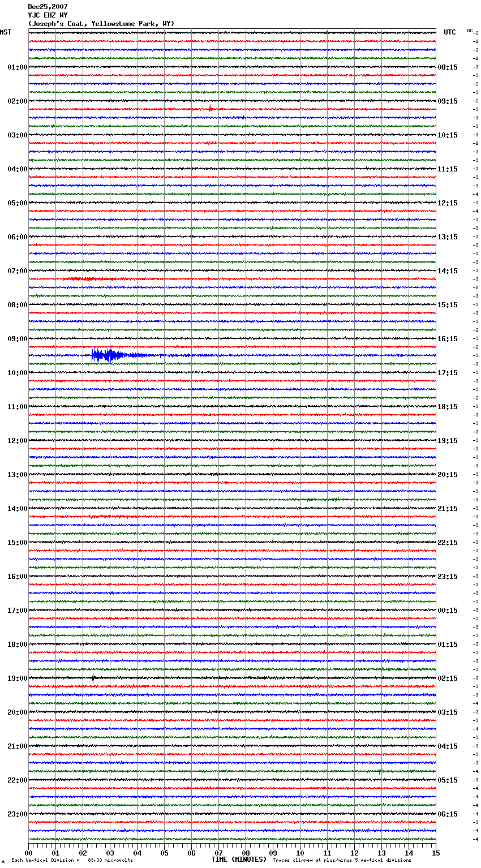Click minute mark 00 on the bottom axis
Image resolution: width=481 pixels, height=868 pixels.
click(28, 853)
